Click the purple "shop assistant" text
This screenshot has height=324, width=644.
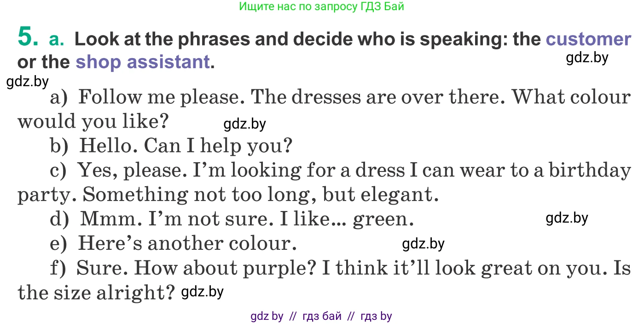[142, 62]
